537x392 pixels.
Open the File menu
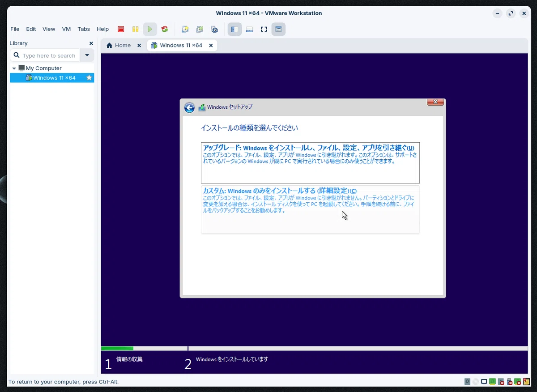pyautogui.click(x=15, y=29)
